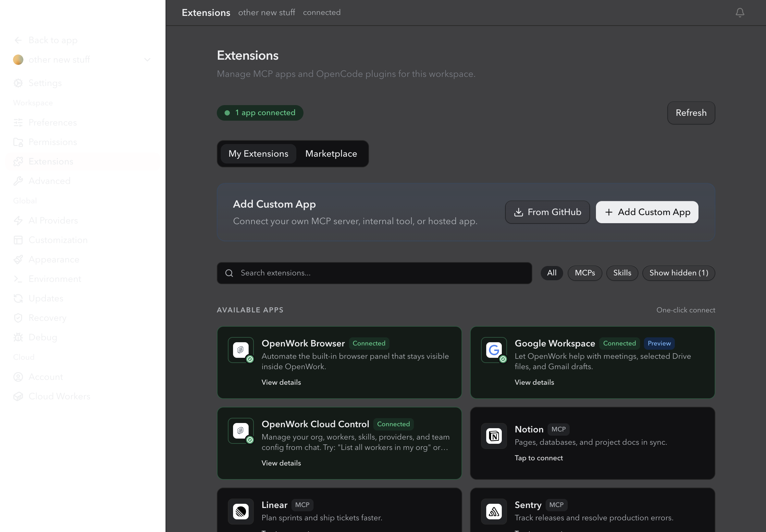This screenshot has height=532, width=766.
Task: Switch to the Marketplace tab
Action: (x=331, y=154)
